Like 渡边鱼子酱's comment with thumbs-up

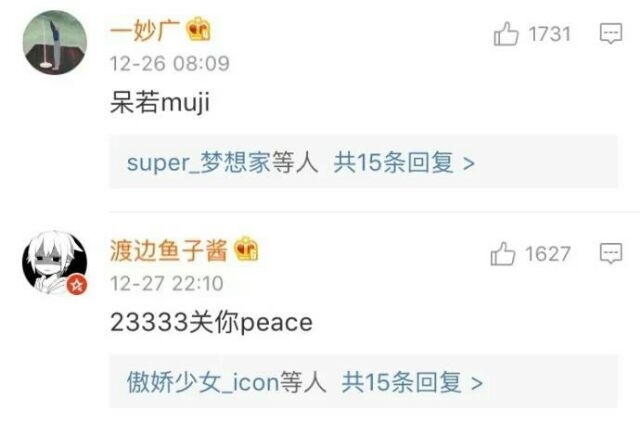[503, 254]
